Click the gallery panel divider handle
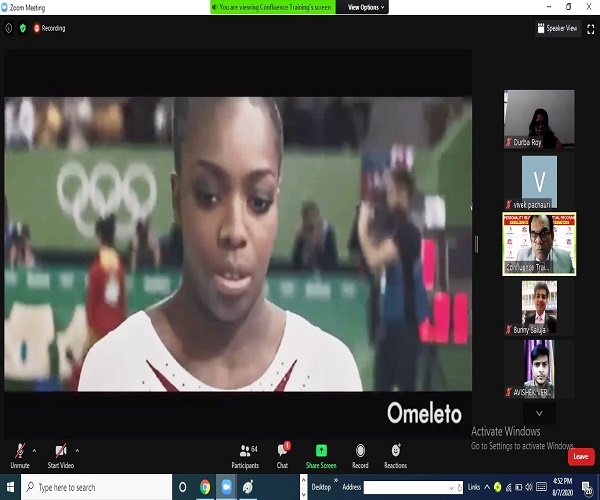600x500 pixels. pos(476,244)
